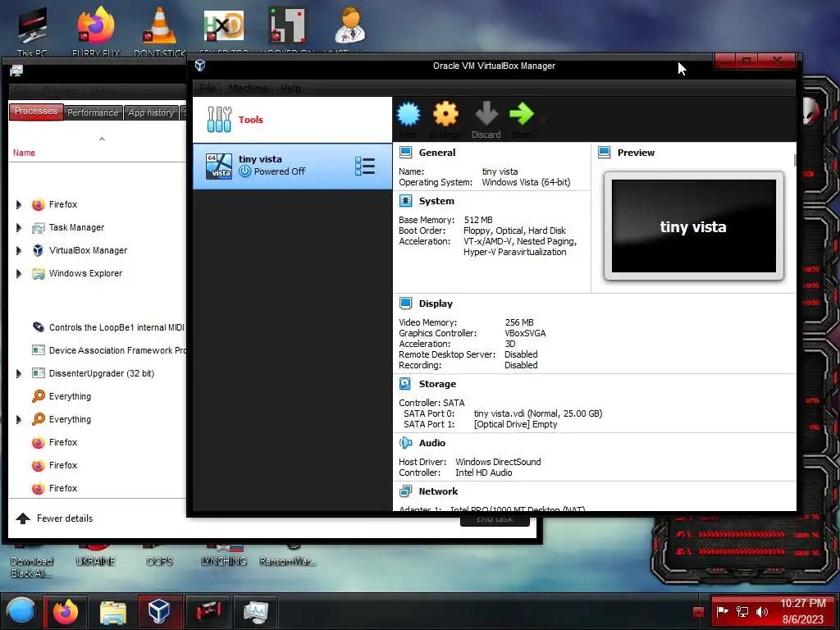Click the 'Intel HD Audio' controller value

[x=484, y=472]
